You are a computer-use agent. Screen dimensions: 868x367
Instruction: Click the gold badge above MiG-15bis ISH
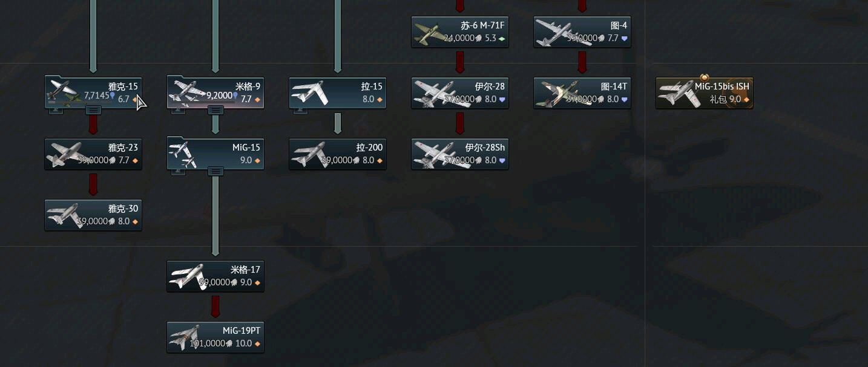pyautogui.click(x=705, y=77)
